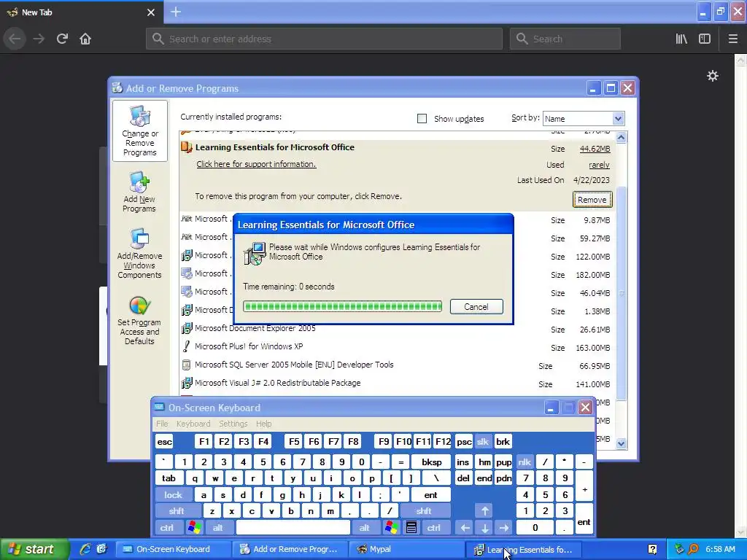The image size is (747, 560).
Task: Click the bksp key on keyboard
Action: tap(432, 462)
